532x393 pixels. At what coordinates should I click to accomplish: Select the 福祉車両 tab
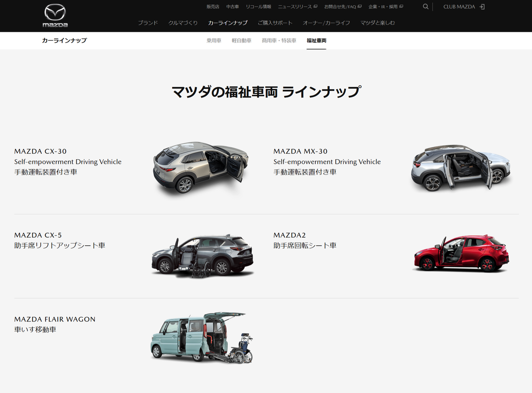pos(317,40)
